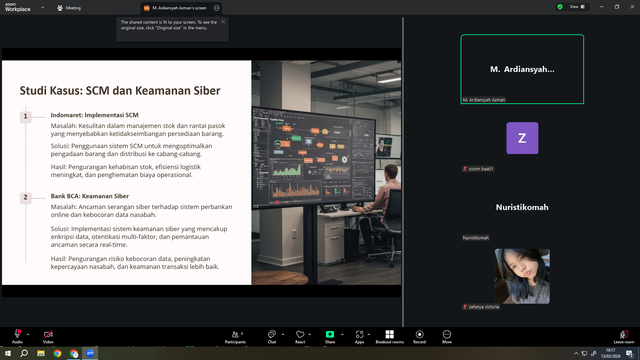Click the green encryption shield icon

point(560,7)
